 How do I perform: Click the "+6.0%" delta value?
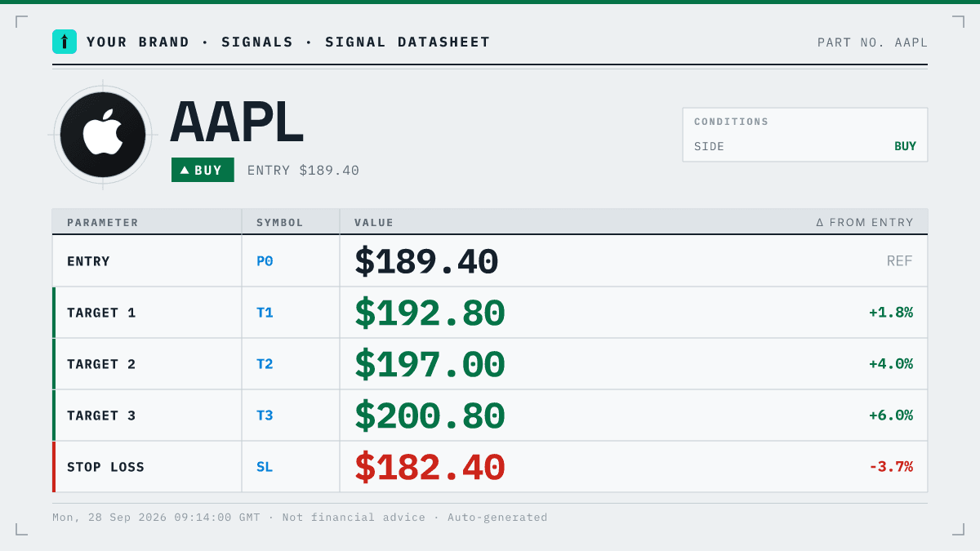coord(891,415)
